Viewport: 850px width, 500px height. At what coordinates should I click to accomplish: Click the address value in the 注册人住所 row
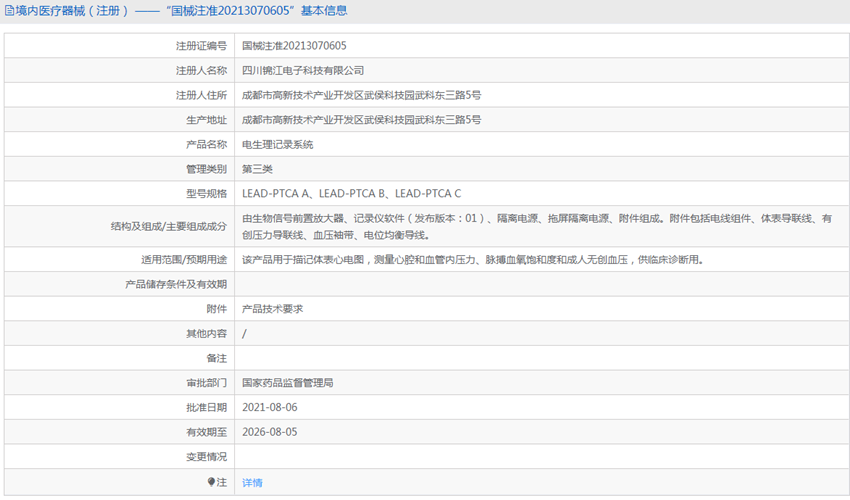coord(362,95)
